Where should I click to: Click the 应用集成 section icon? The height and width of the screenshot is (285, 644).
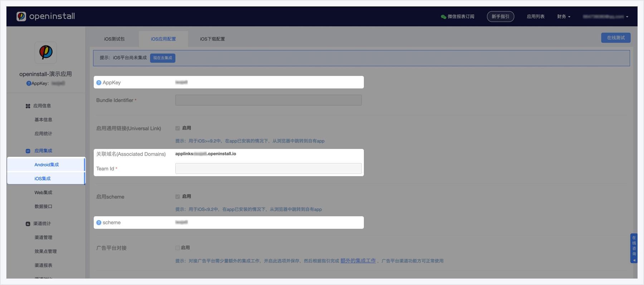(28, 151)
